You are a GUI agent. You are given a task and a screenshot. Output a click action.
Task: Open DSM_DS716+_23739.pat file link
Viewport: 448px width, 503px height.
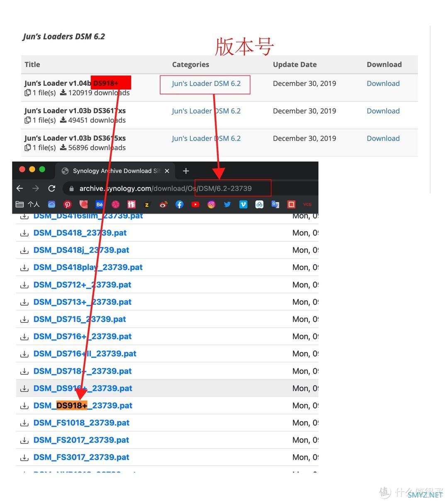[x=82, y=336]
